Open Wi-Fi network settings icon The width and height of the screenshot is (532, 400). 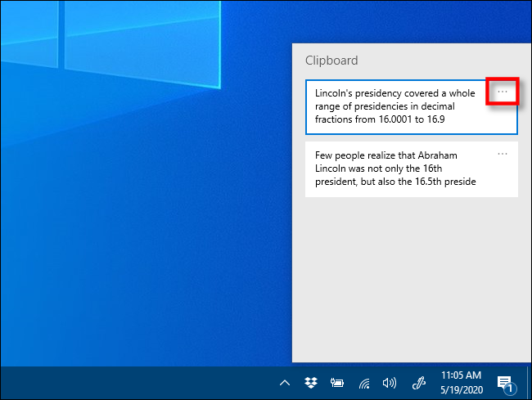pos(364,384)
